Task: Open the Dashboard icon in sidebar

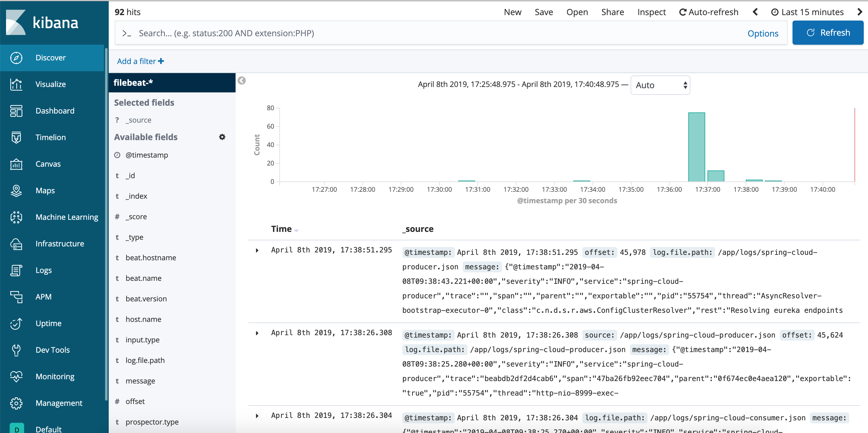Action: 16,111
